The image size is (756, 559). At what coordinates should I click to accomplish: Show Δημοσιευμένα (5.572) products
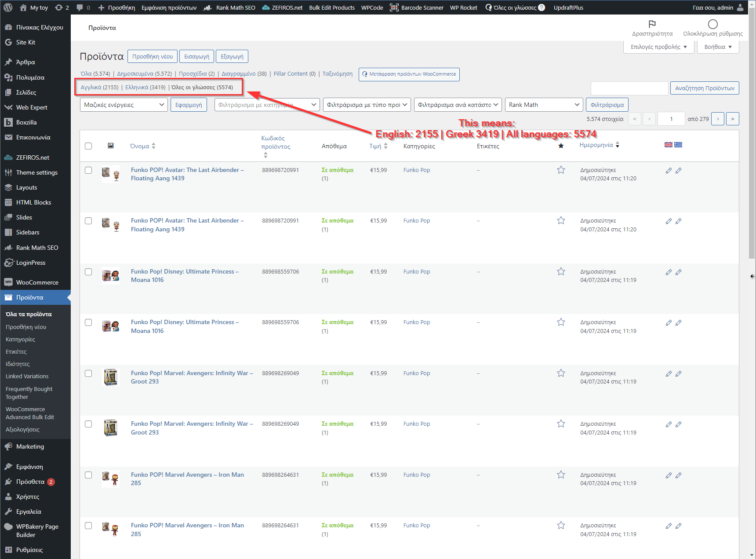click(145, 73)
